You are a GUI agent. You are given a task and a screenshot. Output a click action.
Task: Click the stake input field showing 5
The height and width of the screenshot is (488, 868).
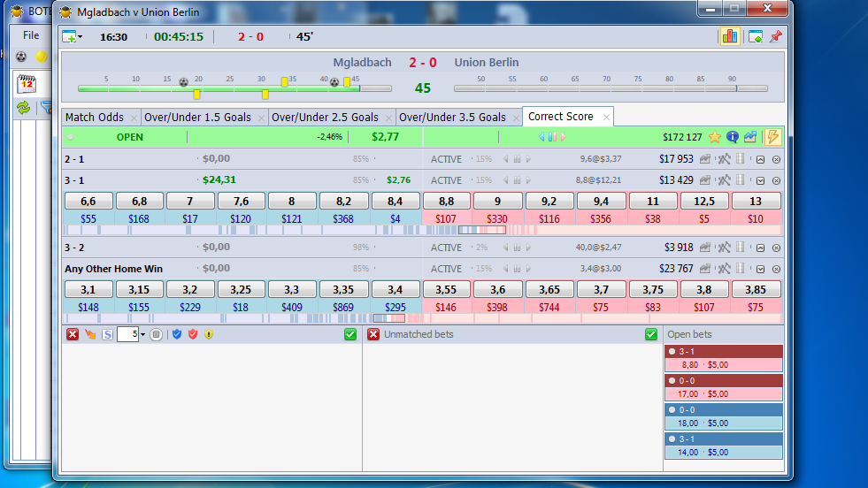point(127,334)
